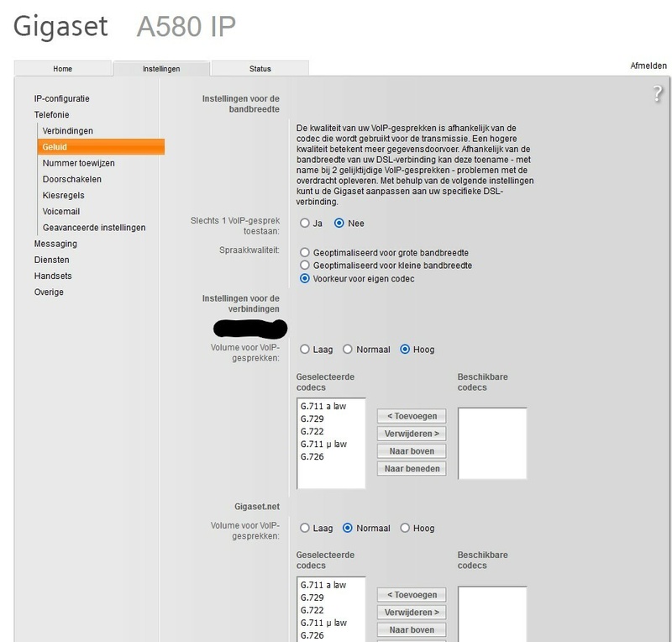Switch to the Home tab
This screenshot has height=642, width=672.
[62, 69]
